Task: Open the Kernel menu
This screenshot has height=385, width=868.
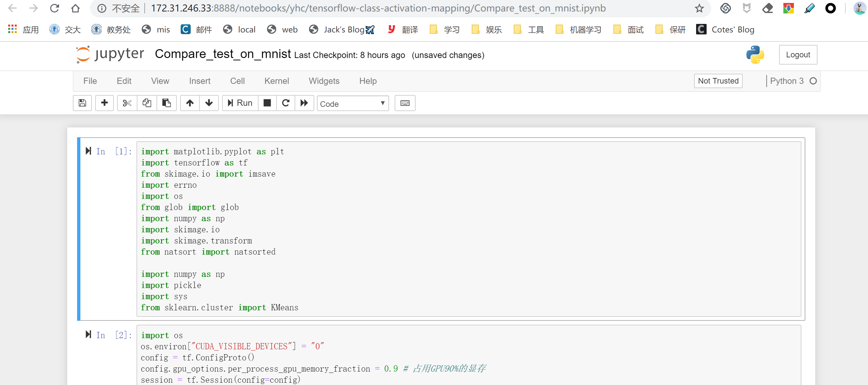Action: coord(277,81)
